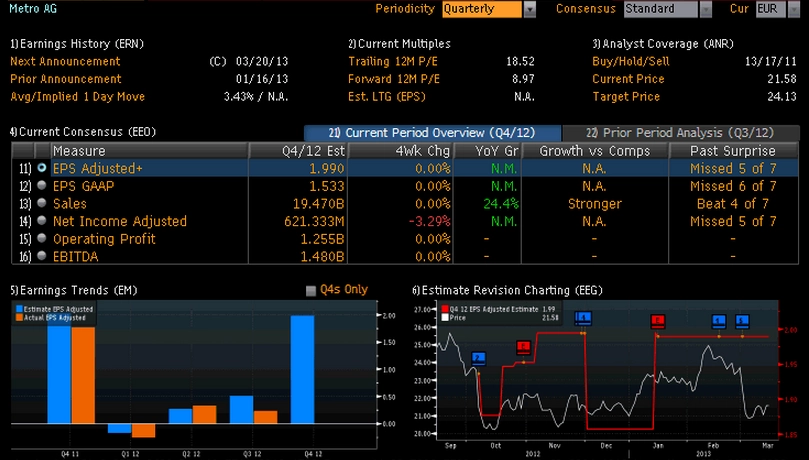Image resolution: width=809 pixels, height=460 pixels.
Task: Open Estimate Revision Charting (EEG)
Action: (507, 290)
